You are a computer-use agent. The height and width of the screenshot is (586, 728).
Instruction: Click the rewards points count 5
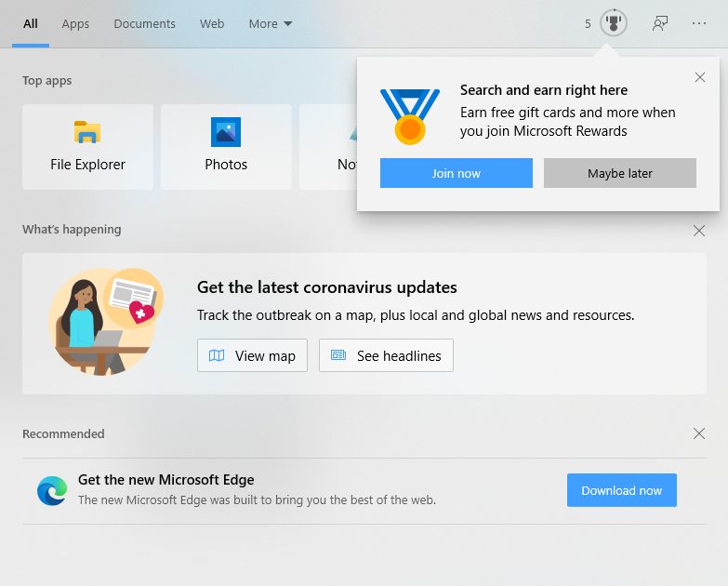[x=588, y=23]
